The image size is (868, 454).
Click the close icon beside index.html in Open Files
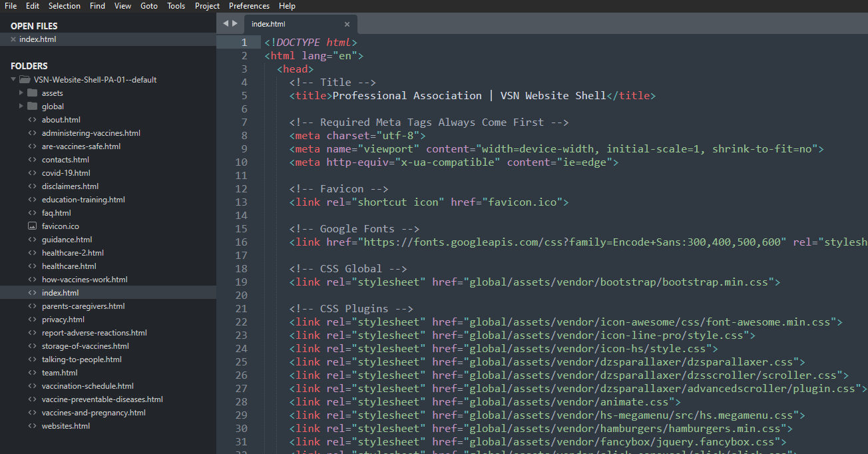13,39
